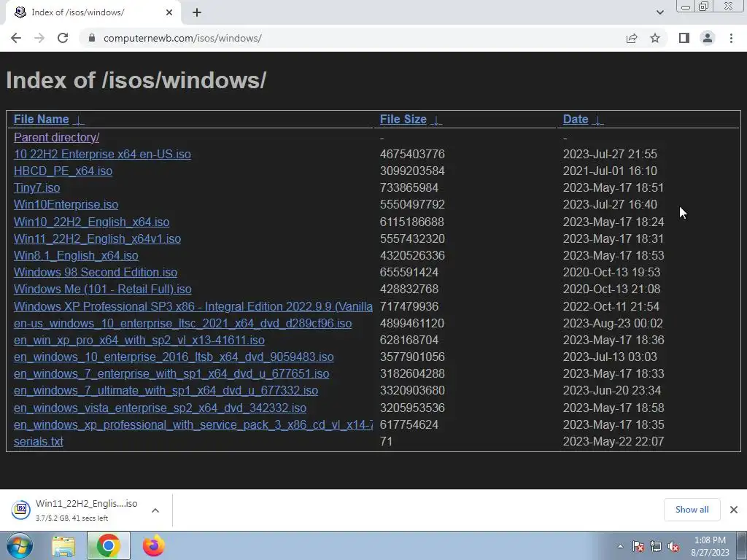Sort the listing by File Name
Image resolution: width=747 pixels, height=560 pixels.
coord(42,119)
